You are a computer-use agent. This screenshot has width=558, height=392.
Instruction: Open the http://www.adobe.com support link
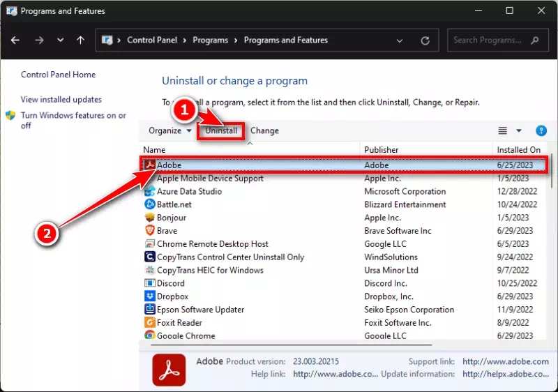pos(505,361)
